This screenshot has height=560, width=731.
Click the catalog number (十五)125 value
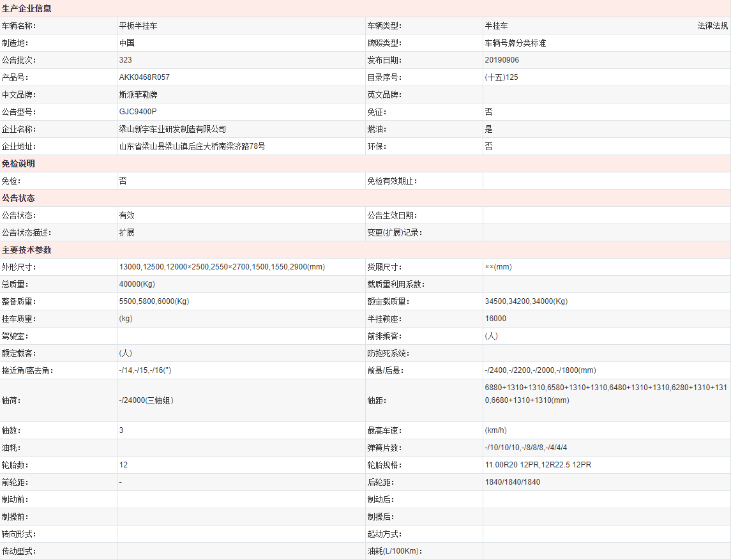[x=501, y=77]
